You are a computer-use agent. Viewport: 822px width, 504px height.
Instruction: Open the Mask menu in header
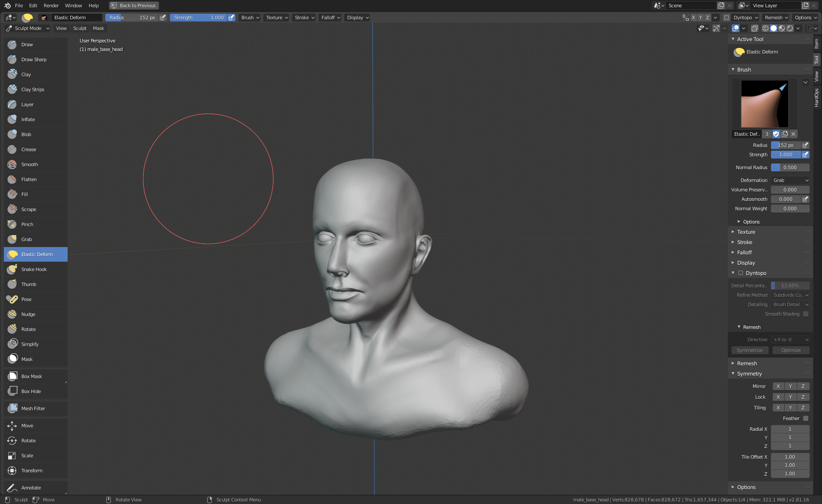click(x=98, y=28)
